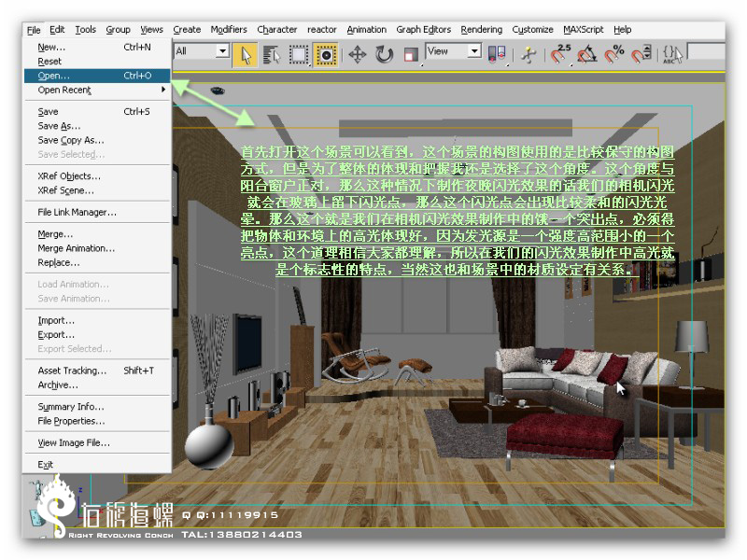Open the Modifiers menu
Viewport: 747px width, 560px height.
(229, 30)
